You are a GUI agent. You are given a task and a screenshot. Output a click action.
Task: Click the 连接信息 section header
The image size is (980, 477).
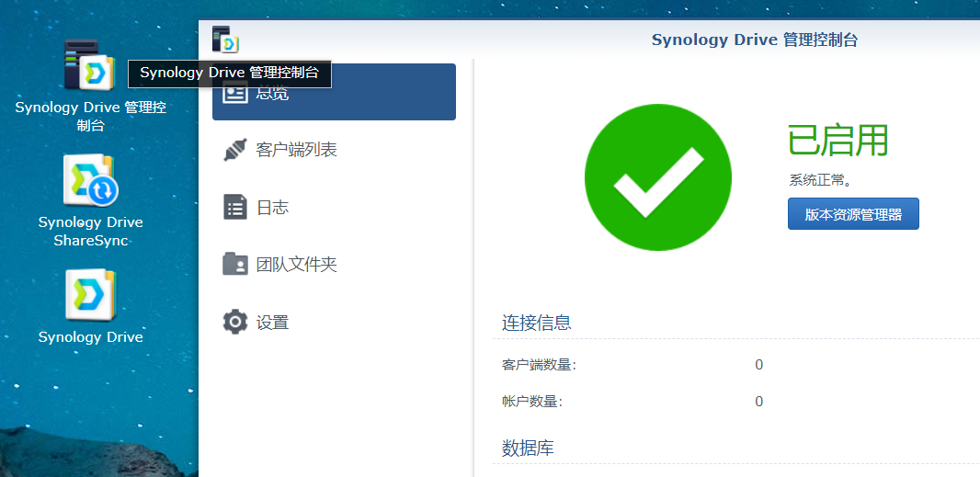[536, 323]
